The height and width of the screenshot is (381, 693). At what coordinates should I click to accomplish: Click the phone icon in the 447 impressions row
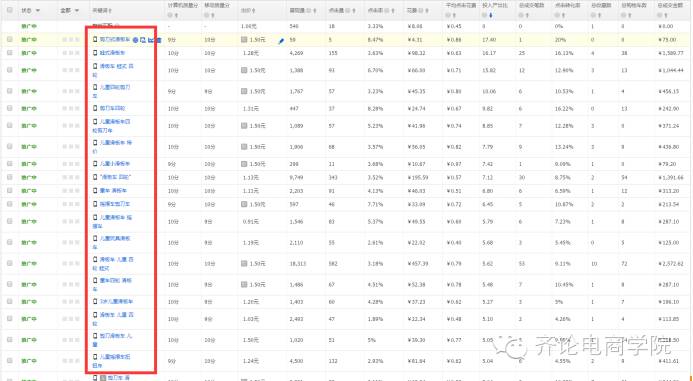[95, 108]
